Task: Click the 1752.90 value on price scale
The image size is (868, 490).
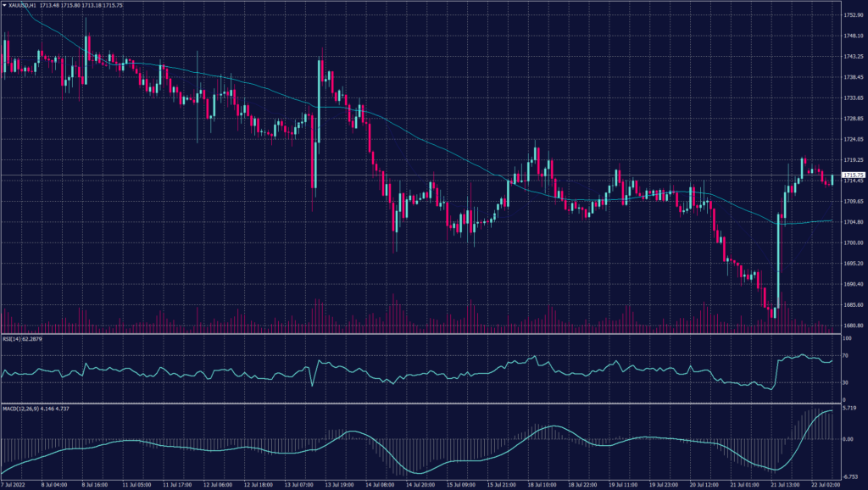Action: [853, 14]
